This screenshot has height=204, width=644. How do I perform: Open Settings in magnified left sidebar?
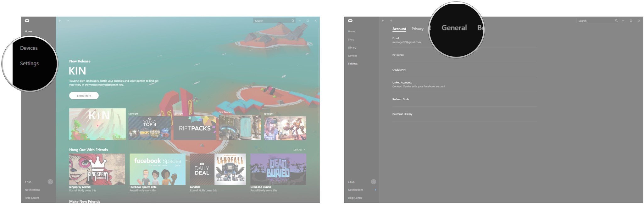coord(29,63)
